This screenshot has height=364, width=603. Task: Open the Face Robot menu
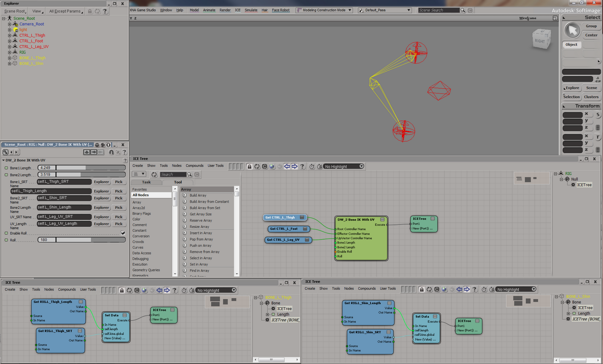281,10
